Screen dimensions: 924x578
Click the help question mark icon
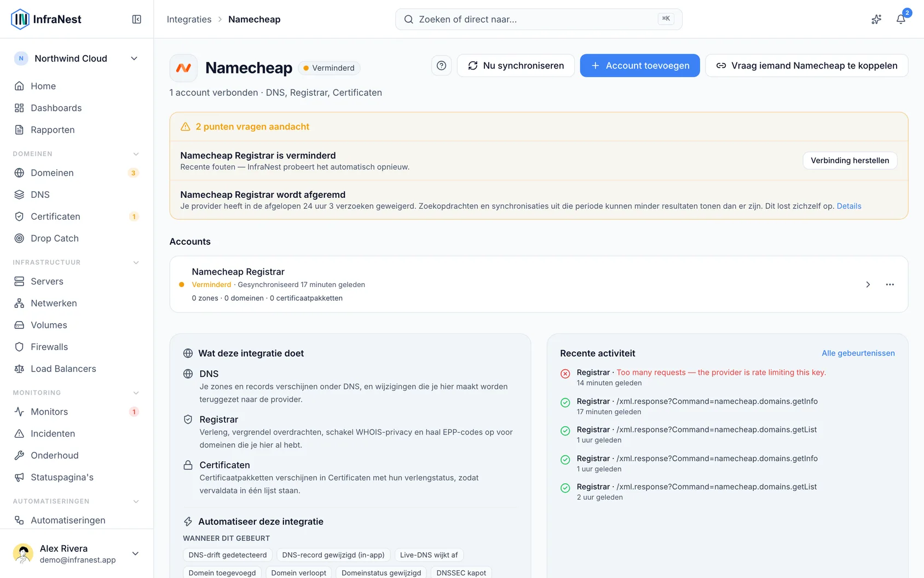pos(441,66)
